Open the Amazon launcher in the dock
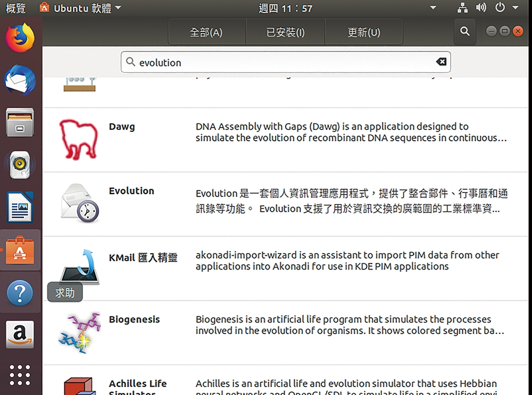Viewport: 532px width, 395px height. click(20, 334)
